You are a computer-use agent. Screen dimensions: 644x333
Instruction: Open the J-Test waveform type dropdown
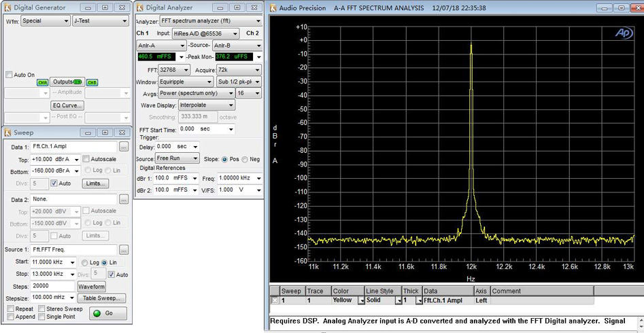101,21
